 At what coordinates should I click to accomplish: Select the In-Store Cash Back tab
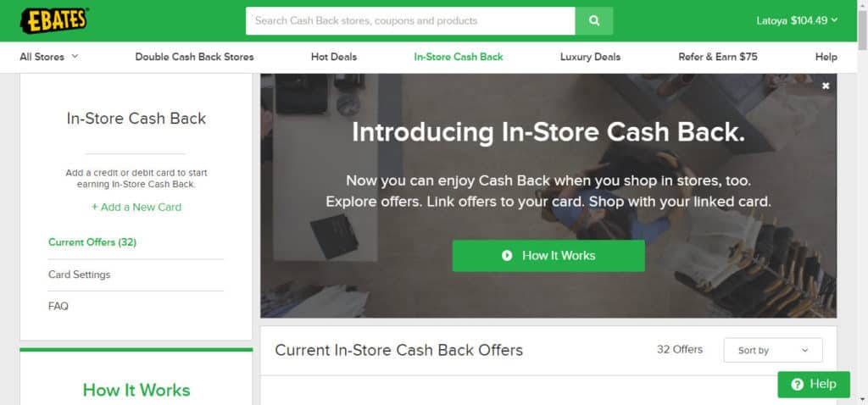[459, 57]
